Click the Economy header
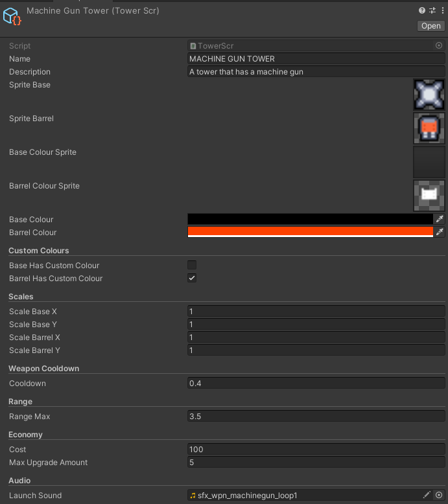The width and height of the screenshot is (448, 504). pyautogui.click(x=25, y=435)
